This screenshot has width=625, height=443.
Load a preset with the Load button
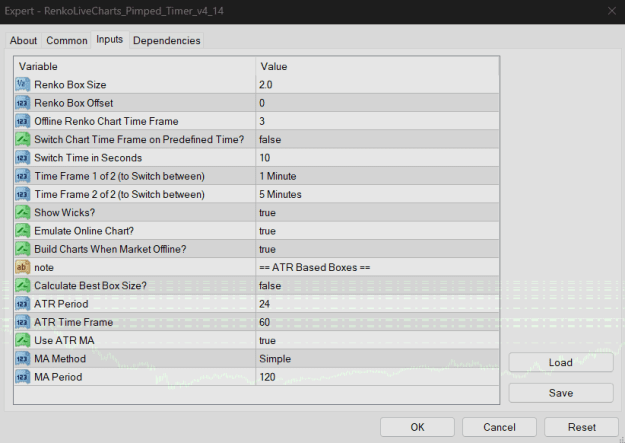point(561,362)
